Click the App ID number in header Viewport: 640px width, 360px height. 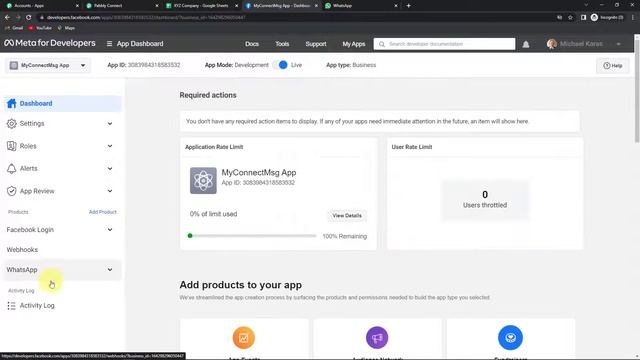click(154, 65)
